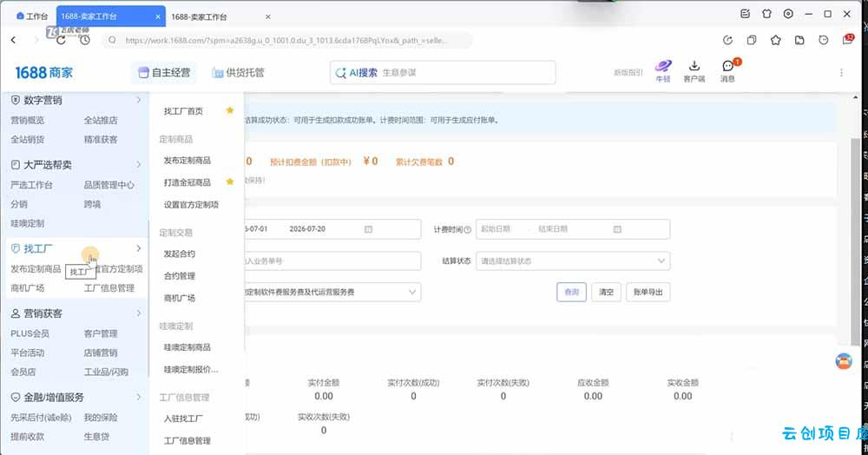The height and width of the screenshot is (455, 868).
Task: Open 精准获客 in the sidebar
Action: [101, 140]
